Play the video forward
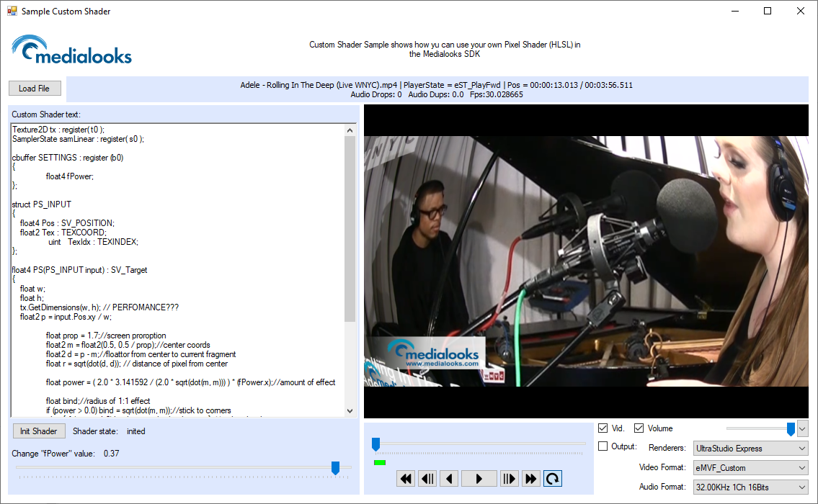 (x=479, y=479)
